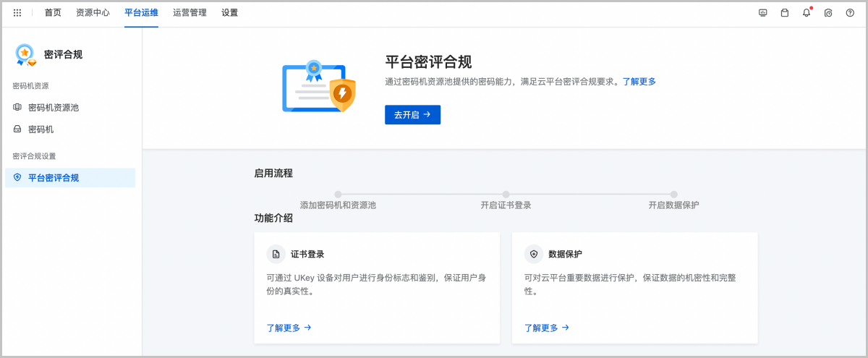Switch to the 首页 tab
Viewport: 868px width, 358px height.
53,13
